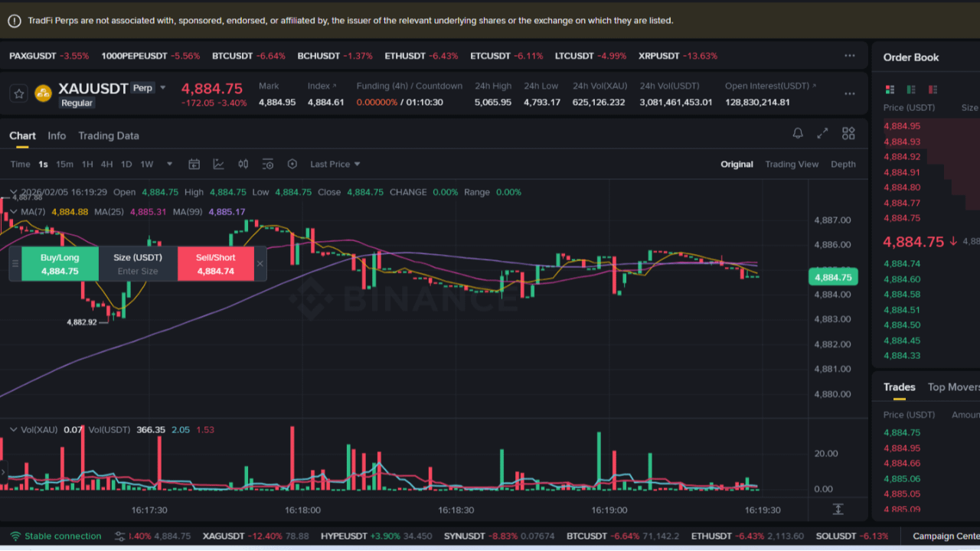
Task: Open the Top Movers tab
Action: pyautogui.click(x=954, y=387)
